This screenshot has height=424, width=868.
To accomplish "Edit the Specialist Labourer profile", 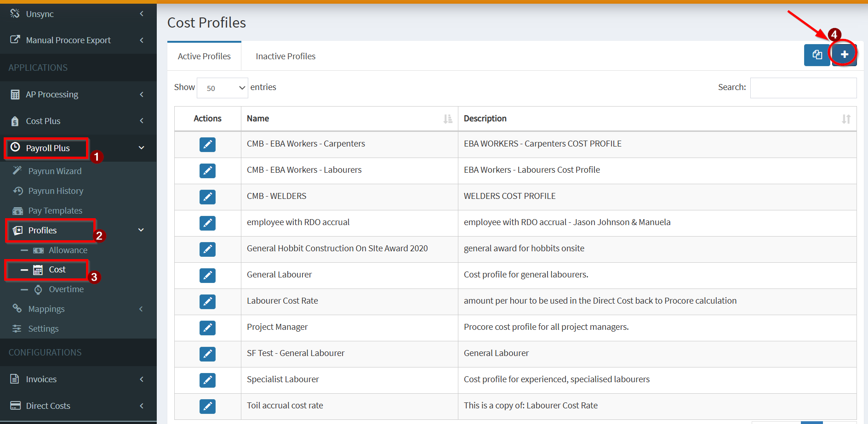I will (x=207, y=380).
